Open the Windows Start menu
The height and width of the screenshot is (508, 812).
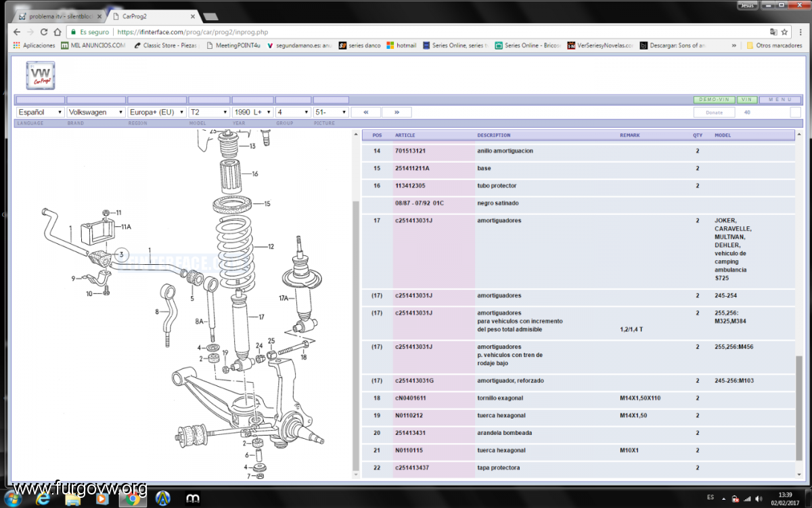tap(13, 499)
